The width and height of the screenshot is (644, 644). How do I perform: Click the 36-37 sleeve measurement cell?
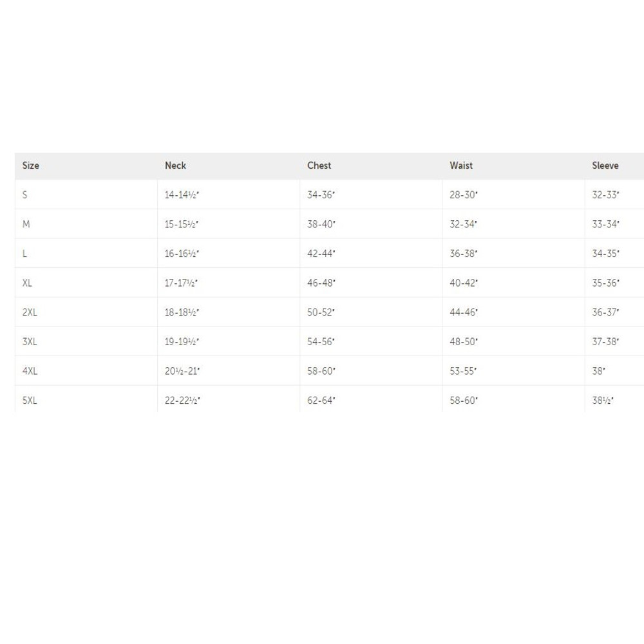[605, 312]
